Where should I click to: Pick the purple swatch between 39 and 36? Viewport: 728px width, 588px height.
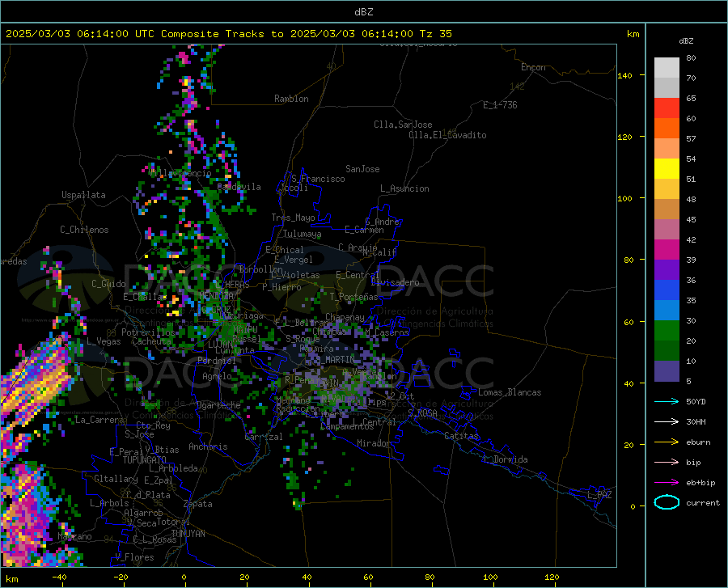pos(667,270)
